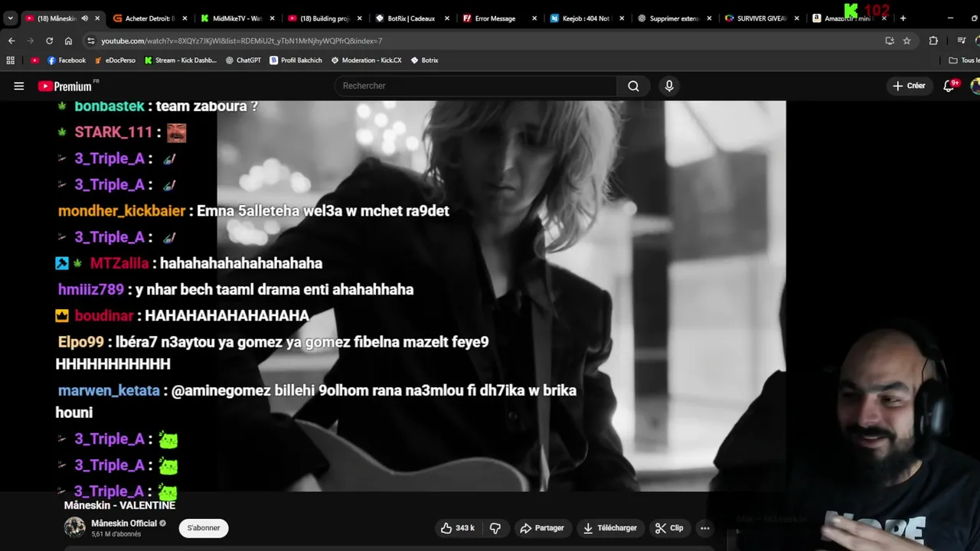Open the Profil Bakchich bookmark
This screenshot has width=980, height=551.
(296, 60)
